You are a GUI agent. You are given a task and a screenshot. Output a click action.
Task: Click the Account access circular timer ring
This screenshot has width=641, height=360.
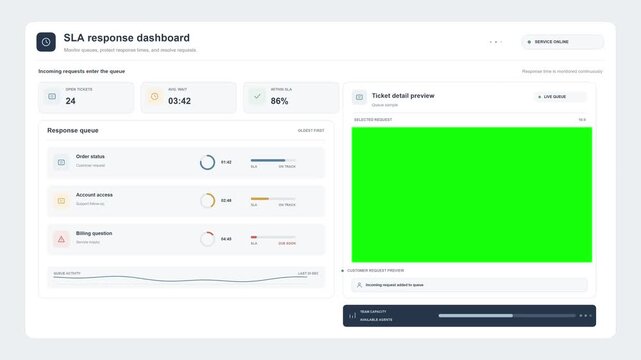[x=207, y=201]
